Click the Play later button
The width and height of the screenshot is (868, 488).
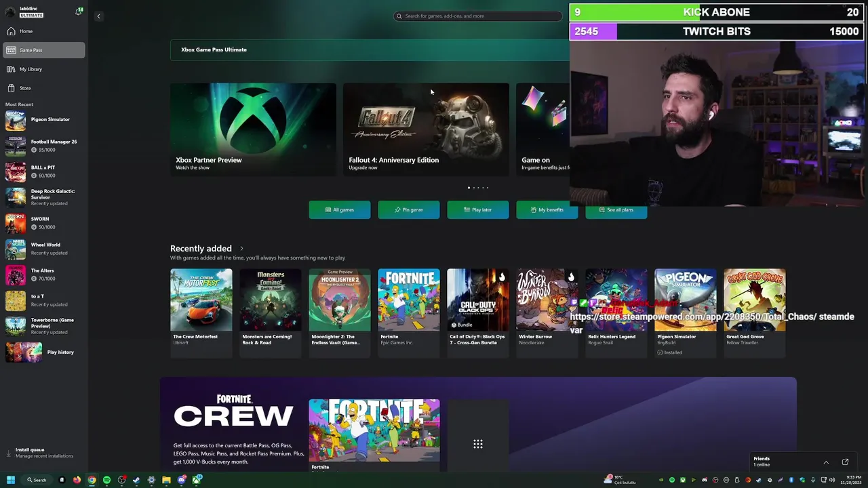[x=478, y=210]
